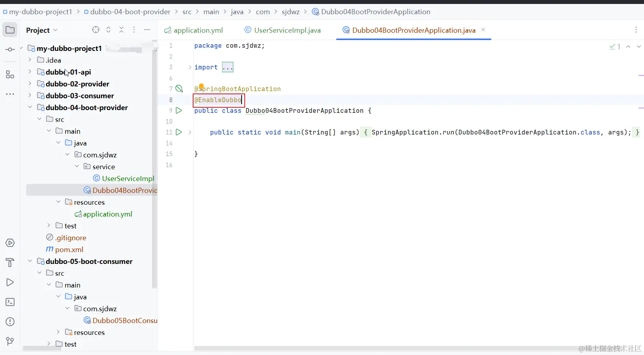Click Dubbo04BootProviderApplication breadcrumb
The width and height of the screenshot is (644, 355).
[x=371, y=12]
